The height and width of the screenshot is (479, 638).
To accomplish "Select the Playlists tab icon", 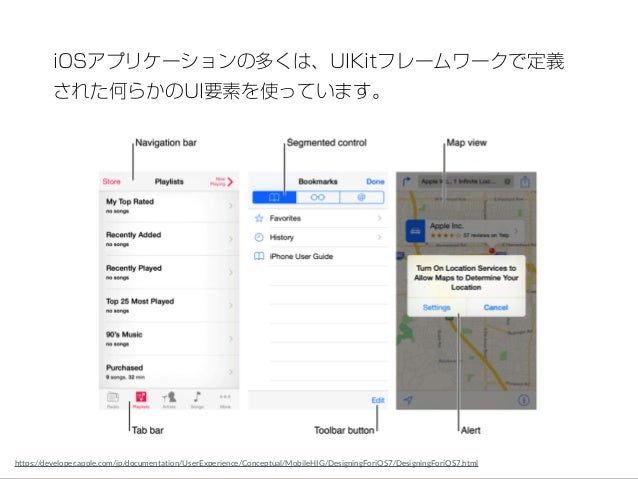I will click(x=141, y=399).
